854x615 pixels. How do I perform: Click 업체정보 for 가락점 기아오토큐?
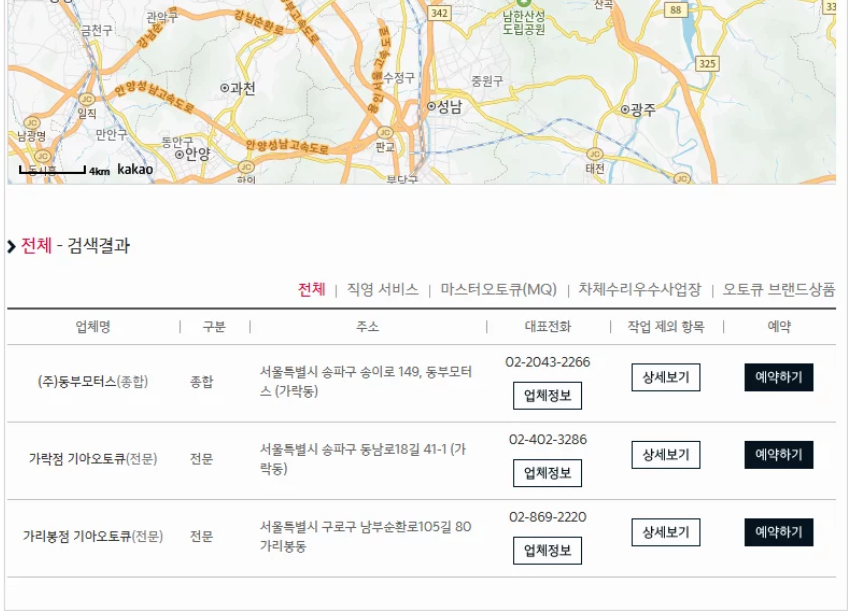click(x=547, y=473)
